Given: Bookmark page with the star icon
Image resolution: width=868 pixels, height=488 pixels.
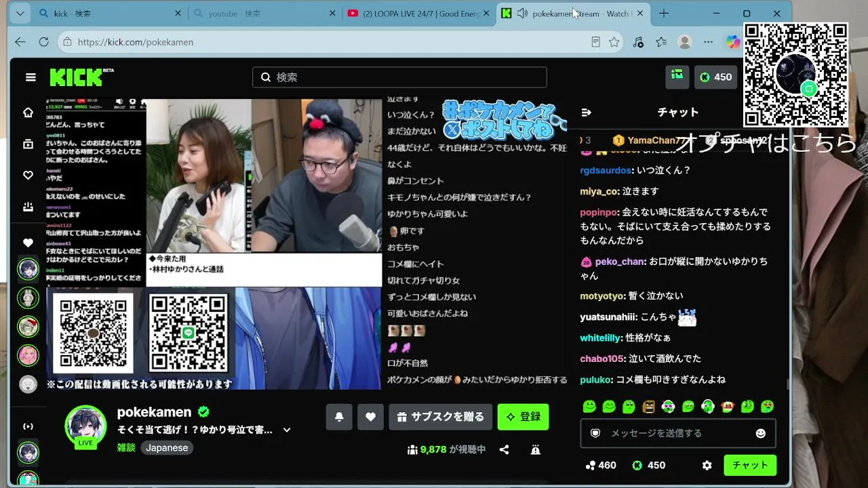Looking at the screenshot, I should (614, 42).
